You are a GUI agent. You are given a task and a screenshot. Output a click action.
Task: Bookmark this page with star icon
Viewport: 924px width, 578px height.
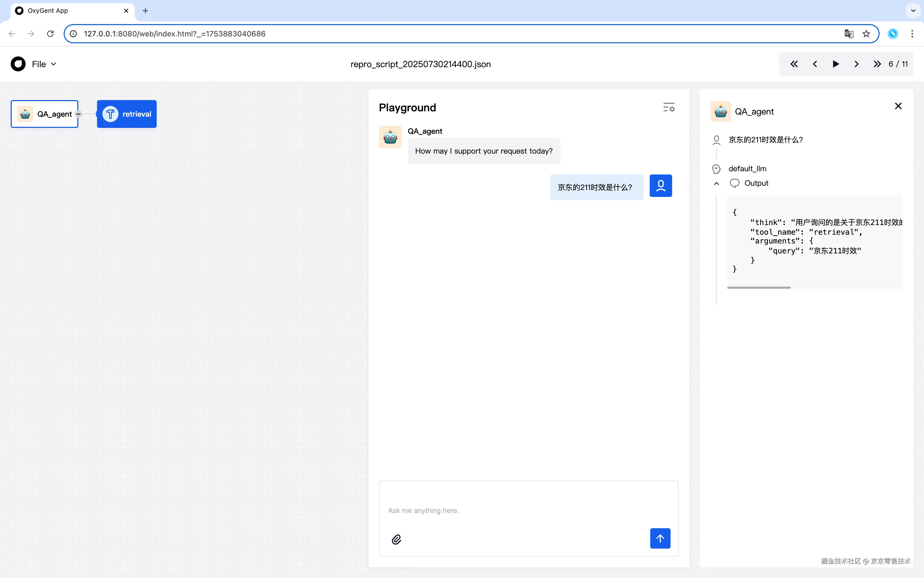[x=866, y=34]
